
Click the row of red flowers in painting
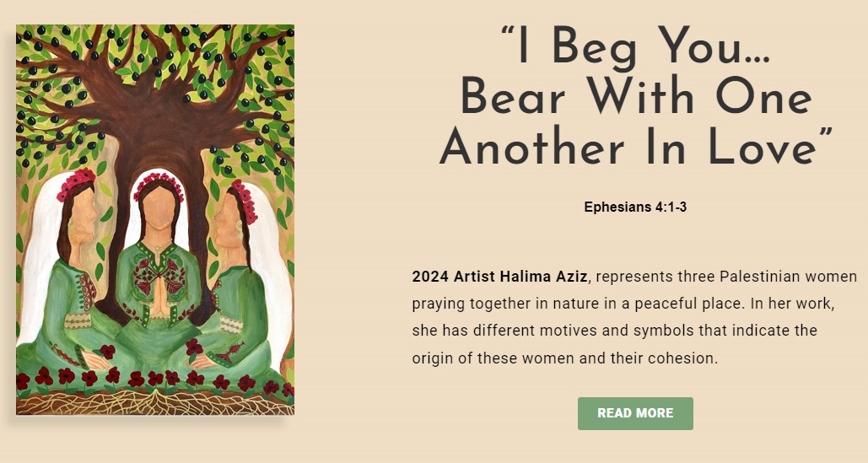tap(155, 379)
